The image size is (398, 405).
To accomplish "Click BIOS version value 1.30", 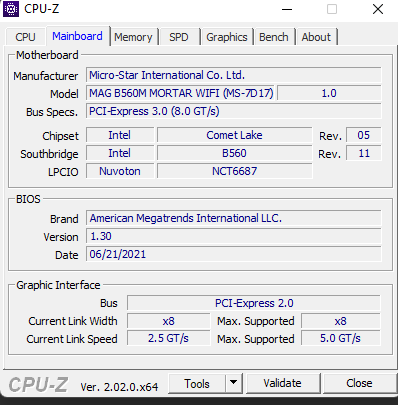I will (x=234, y=236).
